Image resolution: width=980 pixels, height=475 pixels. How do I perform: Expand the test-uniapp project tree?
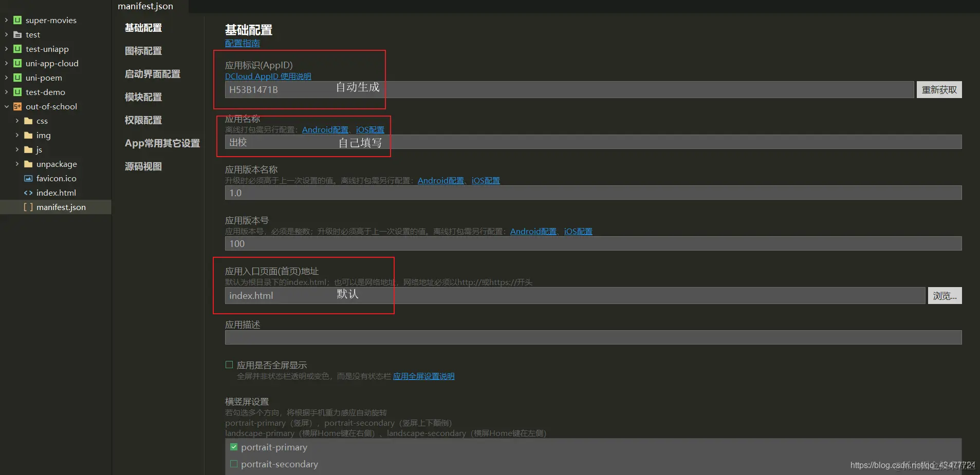(5, 49)
